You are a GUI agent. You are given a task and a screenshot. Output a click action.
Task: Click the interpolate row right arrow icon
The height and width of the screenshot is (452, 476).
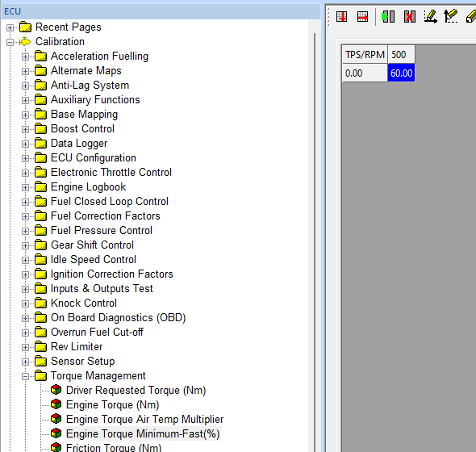click(362, 16)
